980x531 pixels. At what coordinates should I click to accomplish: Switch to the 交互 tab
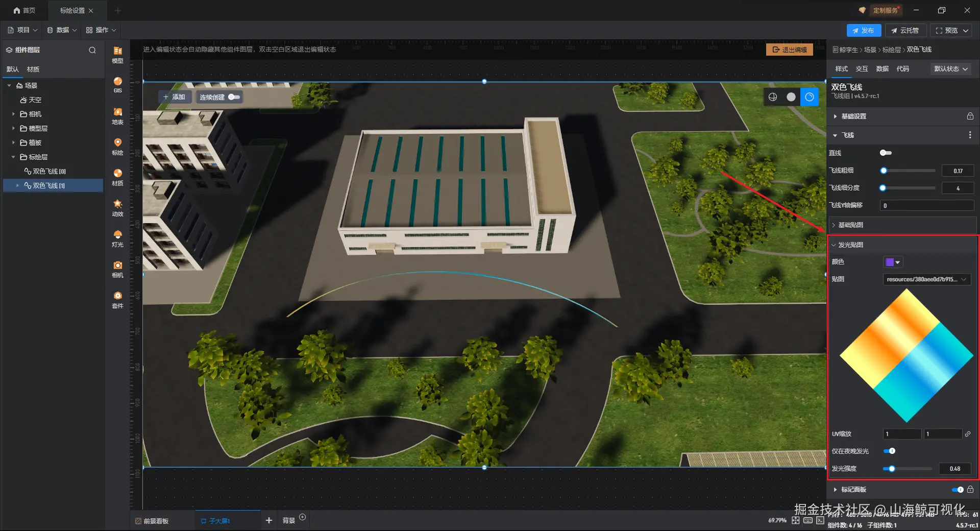pyautogui.click(x=862, y=69)
